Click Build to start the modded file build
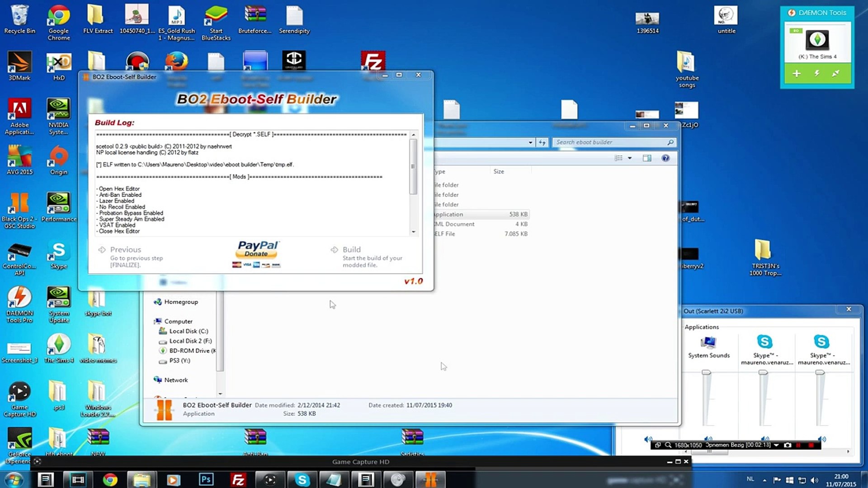This screenshot has width=868, height=488. (x=351, y=249)
